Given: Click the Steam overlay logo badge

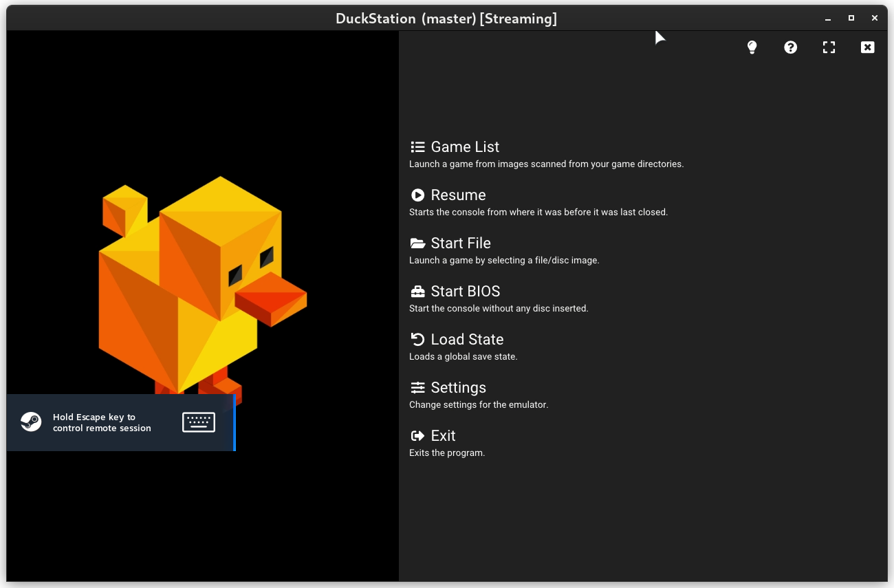Looking at the screenshot, I should click(x=31, y=421).
